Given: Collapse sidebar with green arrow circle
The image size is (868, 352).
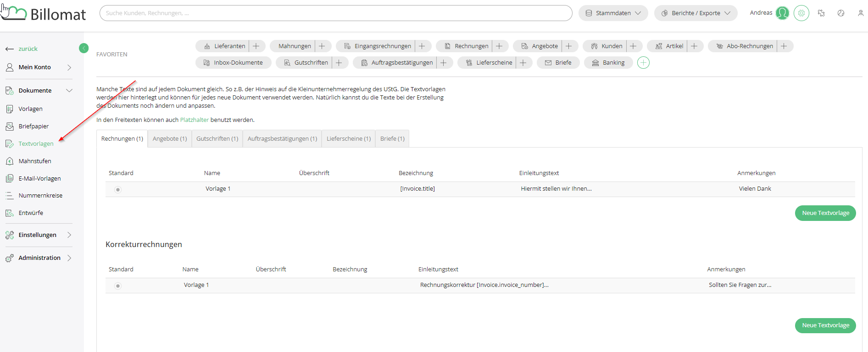Looking at the screenshot, I should click(x=83, y=48).
